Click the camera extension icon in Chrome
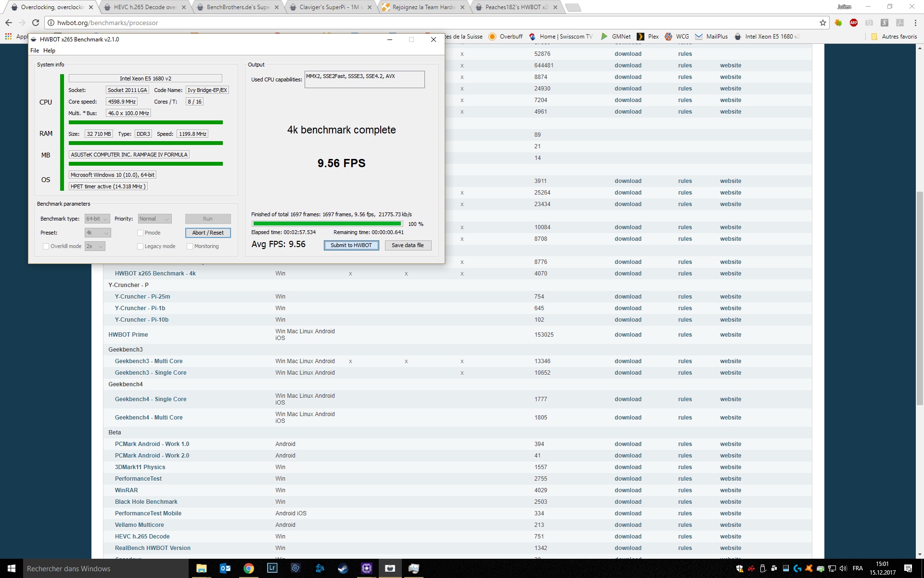This screenshot has width=924, height=578. coord(869,23)
